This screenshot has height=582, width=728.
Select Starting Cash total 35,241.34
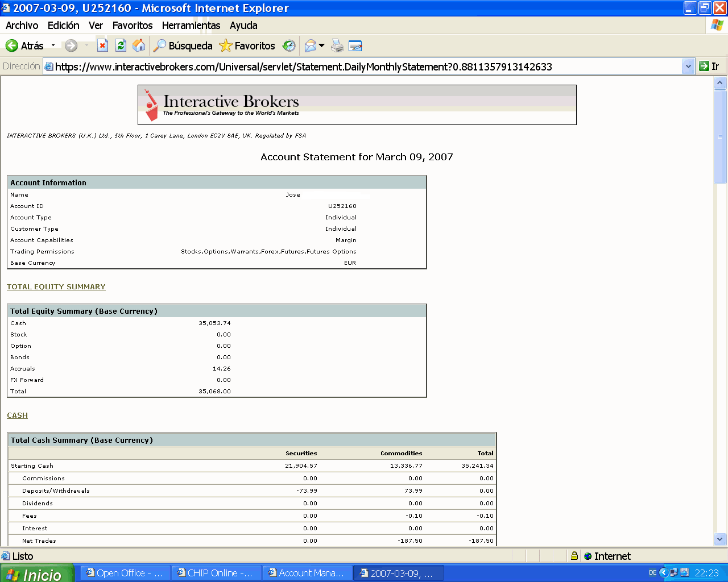477,466
